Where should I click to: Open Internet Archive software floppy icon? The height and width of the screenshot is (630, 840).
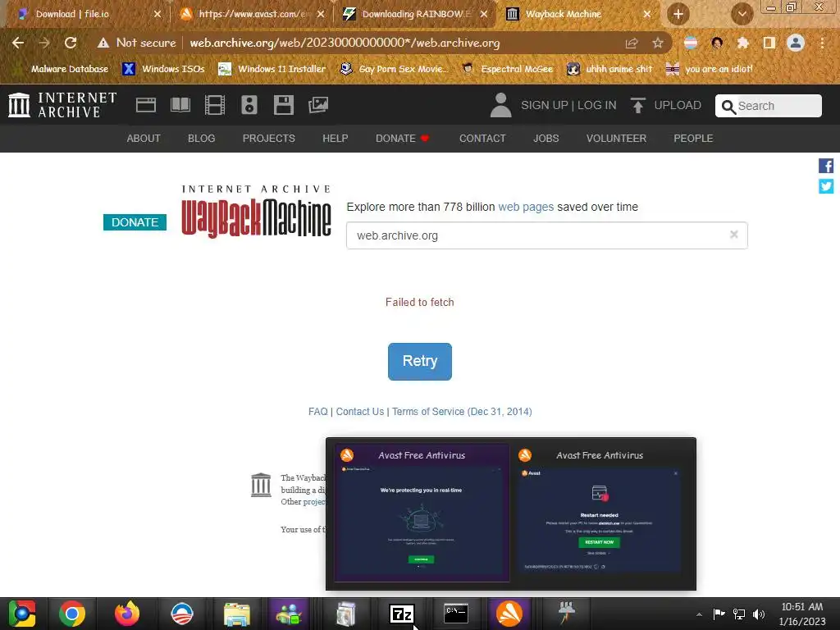pos(283,105)
